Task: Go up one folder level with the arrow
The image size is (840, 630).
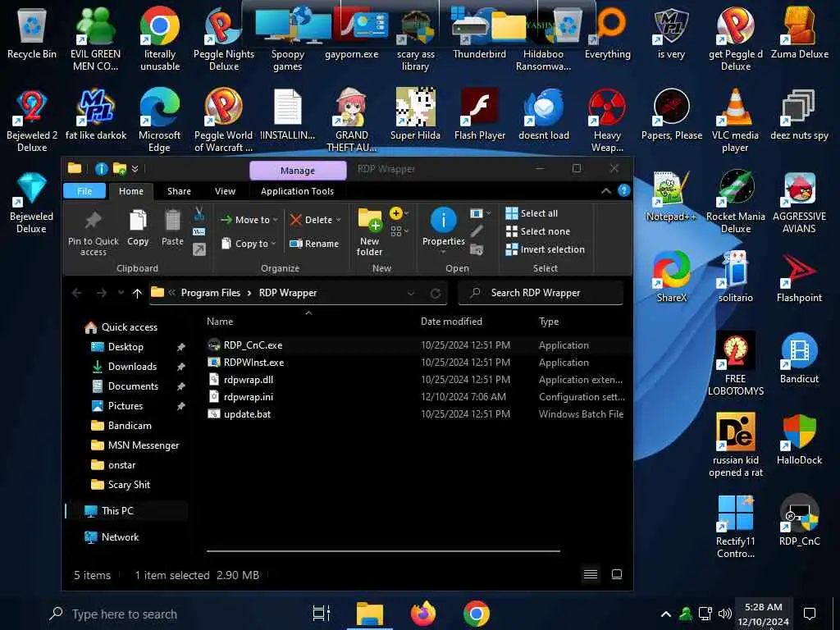Action: 137,293
